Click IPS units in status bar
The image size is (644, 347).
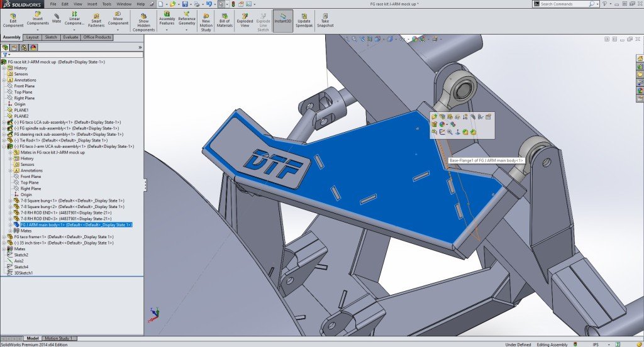595,344
